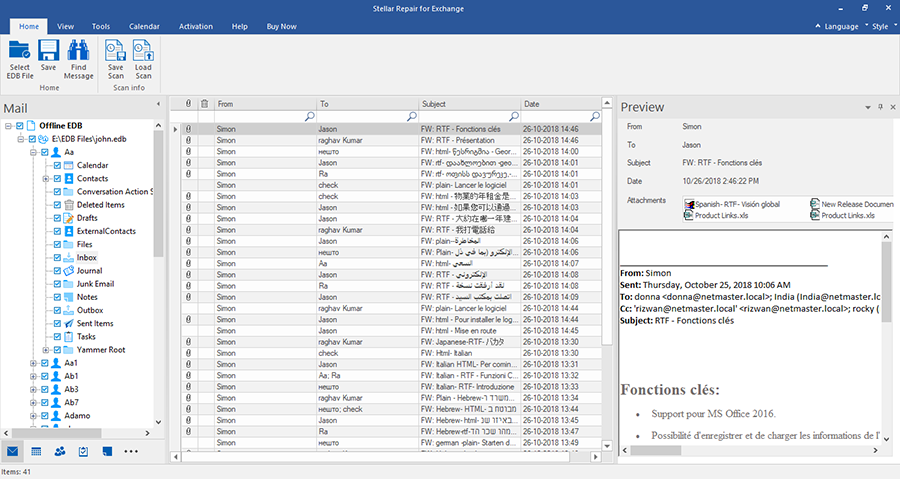Click search icon in From filter

(309, 116)
